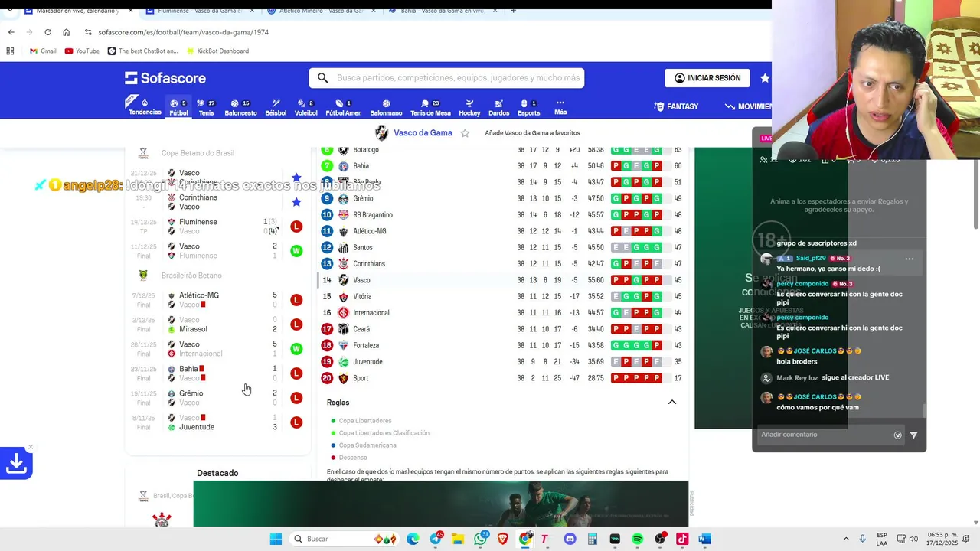The image size is (980, 551).
Task: Open emoji picker in live chat
Action: pos(898,435)
